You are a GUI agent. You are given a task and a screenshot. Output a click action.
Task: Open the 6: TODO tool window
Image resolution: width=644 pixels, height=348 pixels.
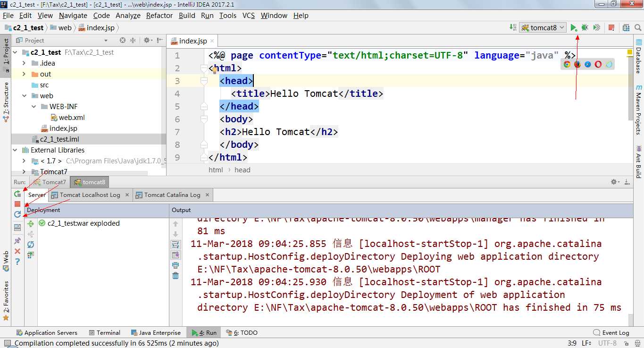[x=242, y=332]
